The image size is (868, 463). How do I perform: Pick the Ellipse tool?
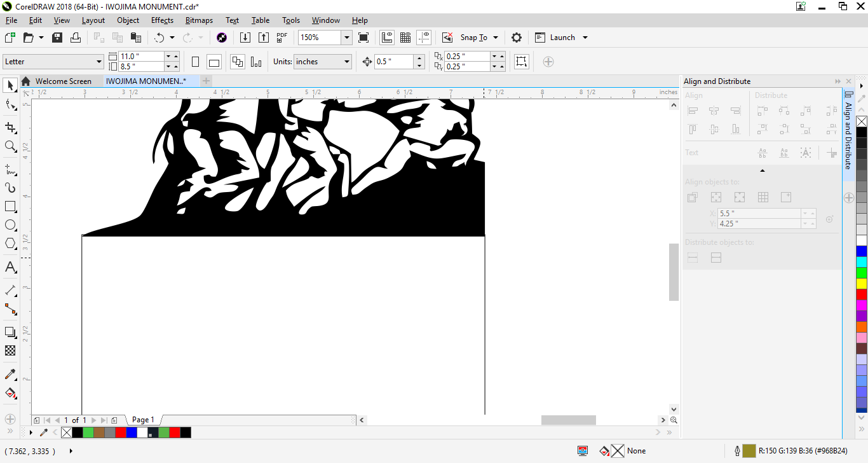coord(11,225)
